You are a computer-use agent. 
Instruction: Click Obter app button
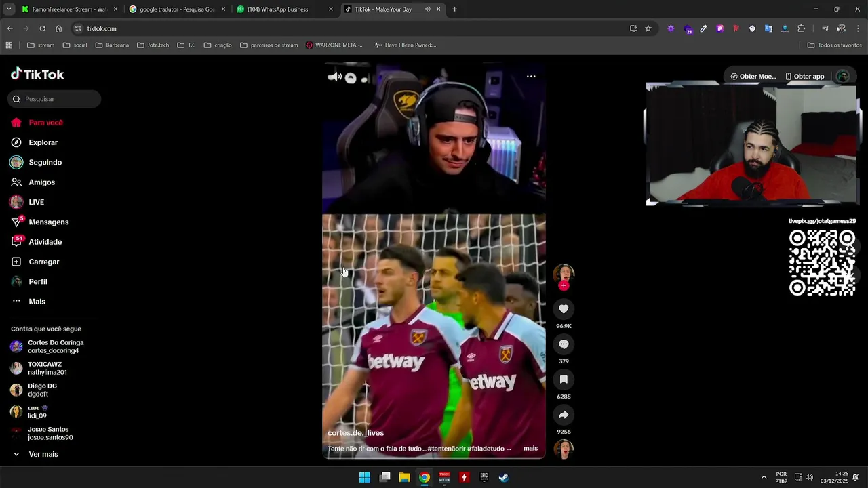[x=804, y=77]
